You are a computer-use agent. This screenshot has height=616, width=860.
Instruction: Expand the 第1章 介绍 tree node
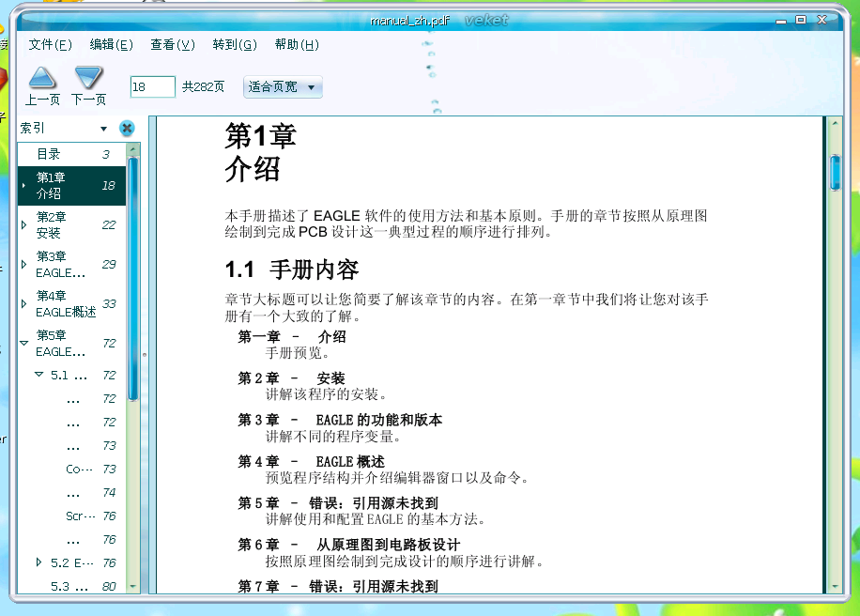(23, 185)
